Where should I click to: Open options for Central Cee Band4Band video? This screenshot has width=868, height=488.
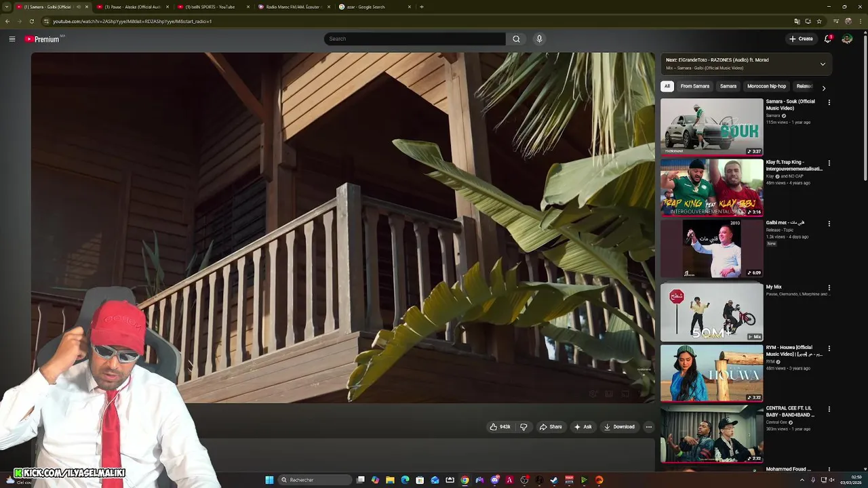point(829,409)
